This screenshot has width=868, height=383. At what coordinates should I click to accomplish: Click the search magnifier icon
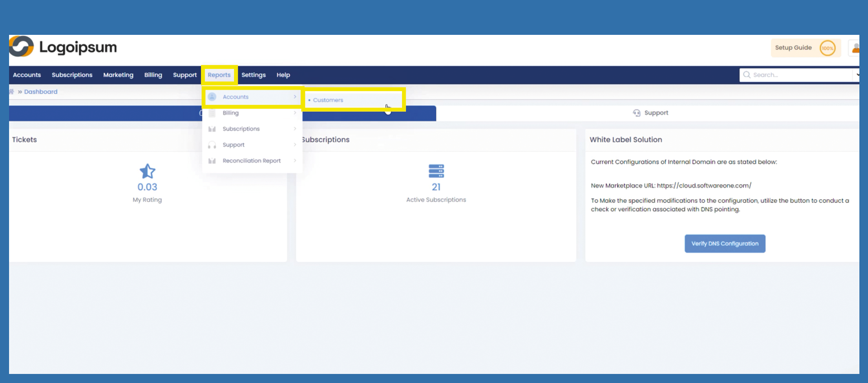[747, 75]
